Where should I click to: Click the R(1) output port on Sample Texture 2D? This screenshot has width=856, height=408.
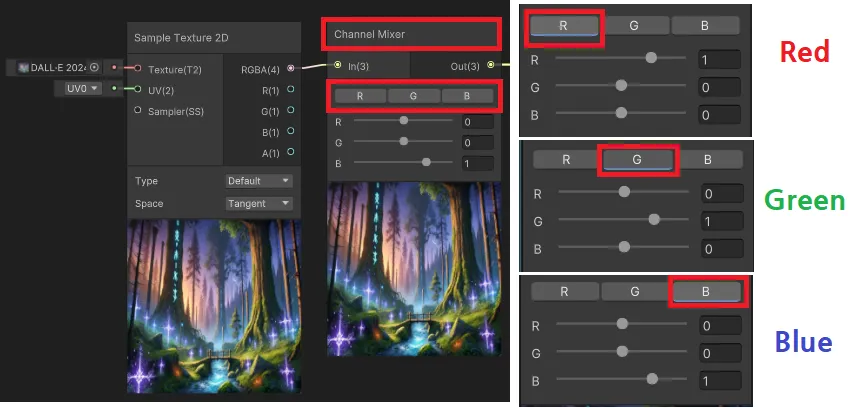290,90
